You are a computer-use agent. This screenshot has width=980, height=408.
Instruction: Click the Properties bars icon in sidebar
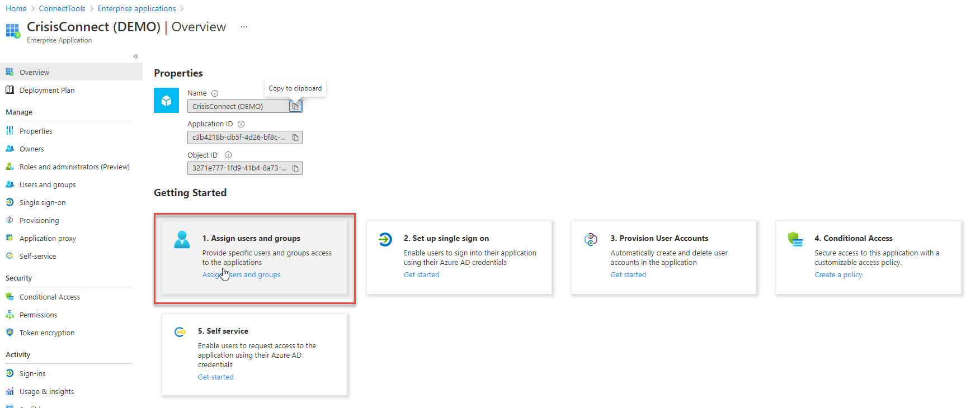[x=10, y=131]
